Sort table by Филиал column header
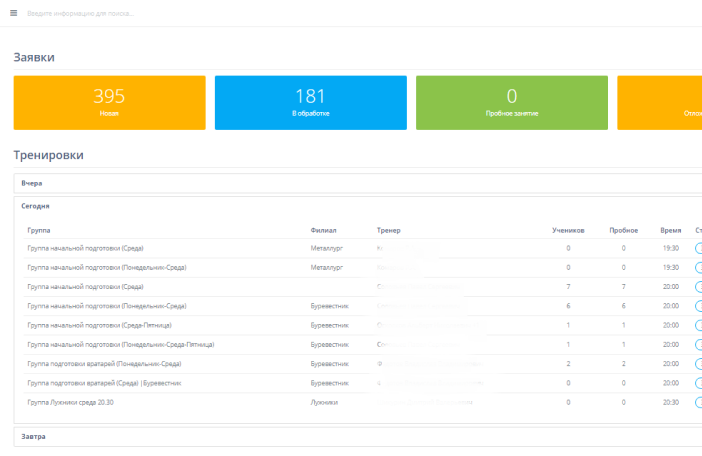 click(x=324, y=230)
